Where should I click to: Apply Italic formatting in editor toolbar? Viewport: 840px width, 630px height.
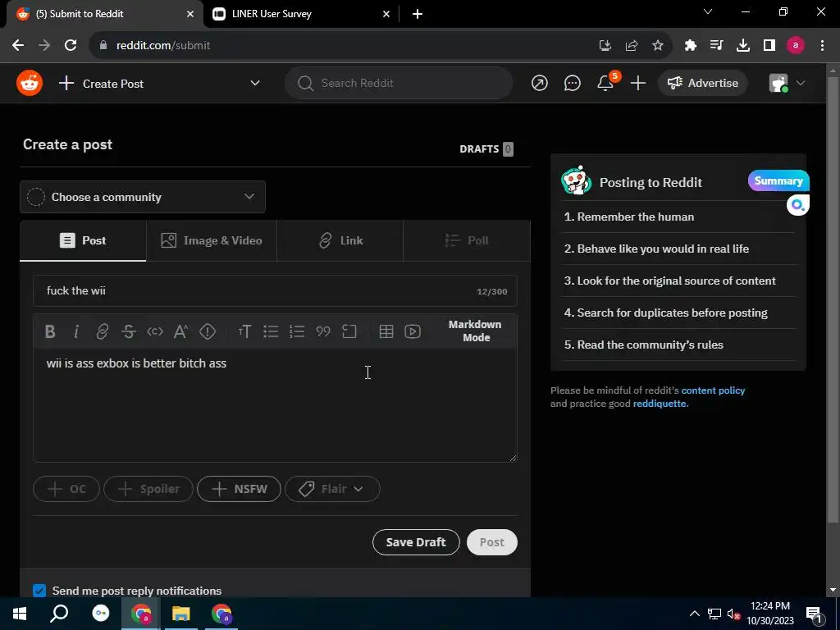pos(76,331)
